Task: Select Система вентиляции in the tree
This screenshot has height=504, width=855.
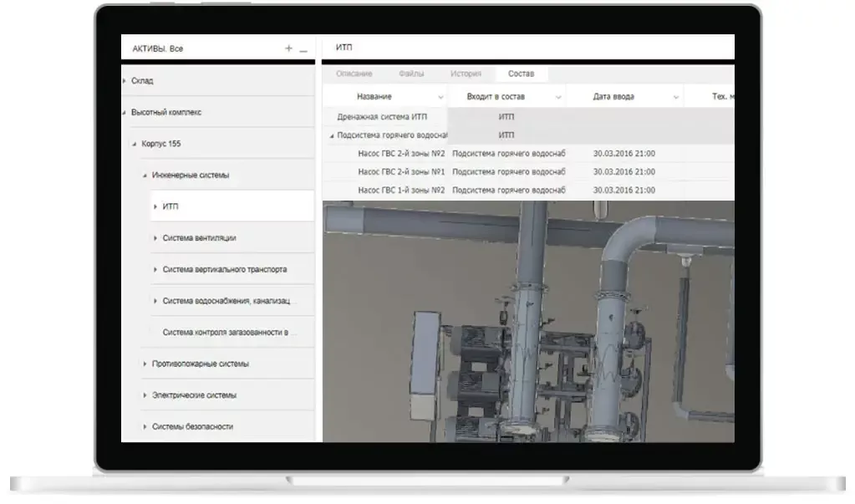Action: (x=199, y=238)
